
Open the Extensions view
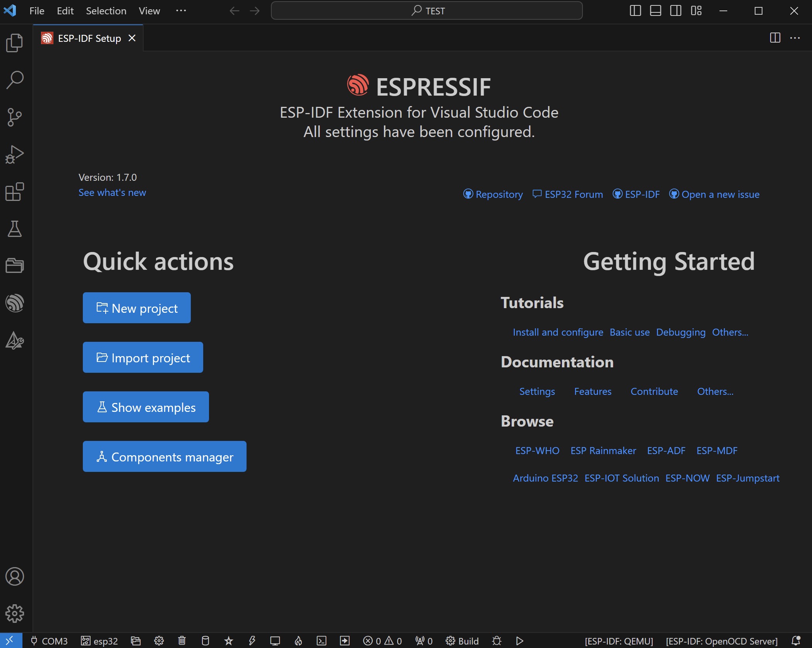(15, 192)
